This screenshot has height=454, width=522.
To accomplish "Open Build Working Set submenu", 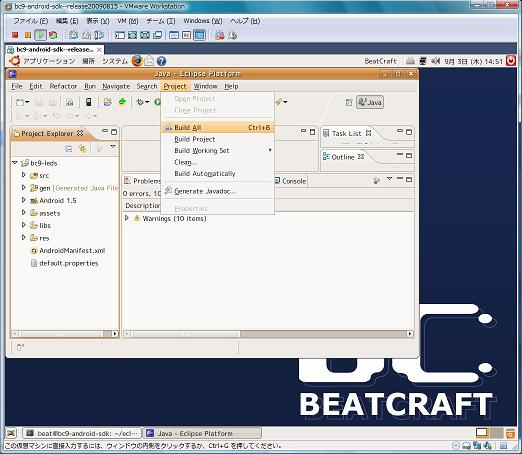I will (x=217, y=151).
